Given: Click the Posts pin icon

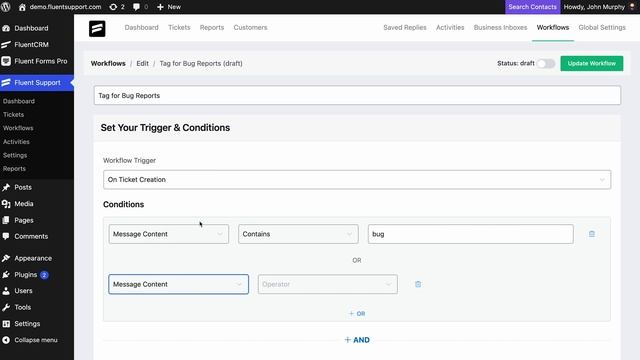Looking at the screenshot, I should (x=6, y=187).
